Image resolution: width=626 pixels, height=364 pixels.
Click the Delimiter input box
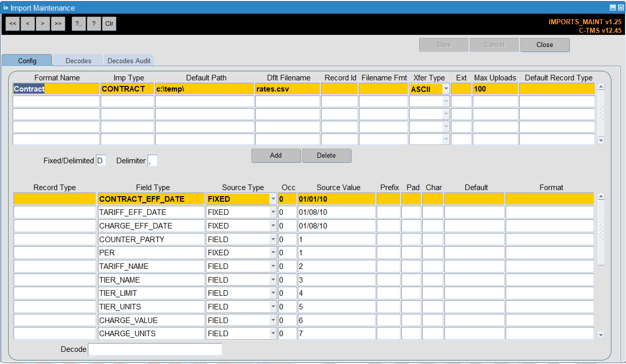153,161
